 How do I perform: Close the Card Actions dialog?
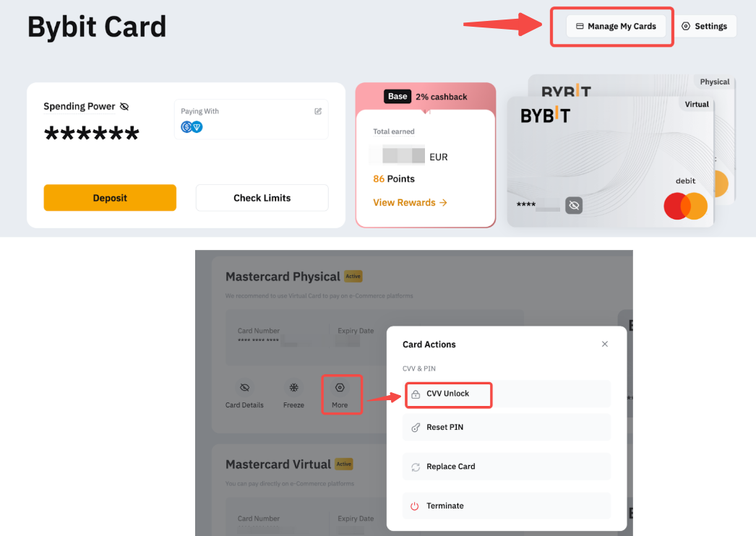pos(605,345)
